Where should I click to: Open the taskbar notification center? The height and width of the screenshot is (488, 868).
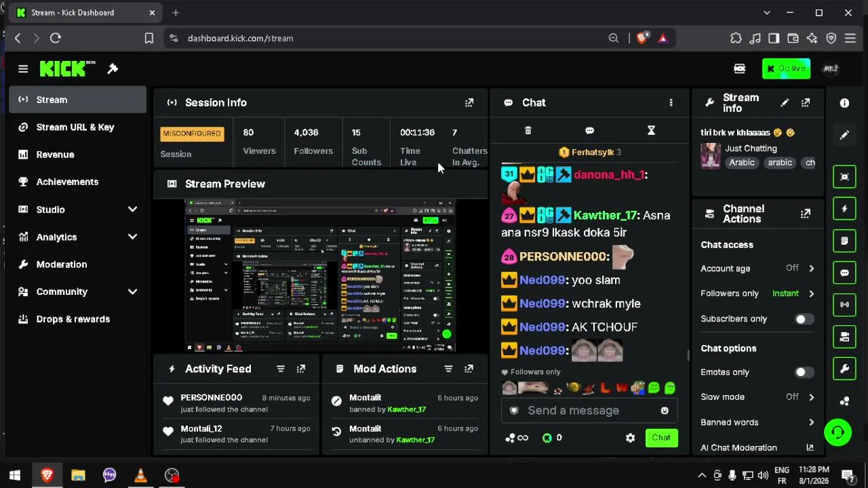[847, 476]
